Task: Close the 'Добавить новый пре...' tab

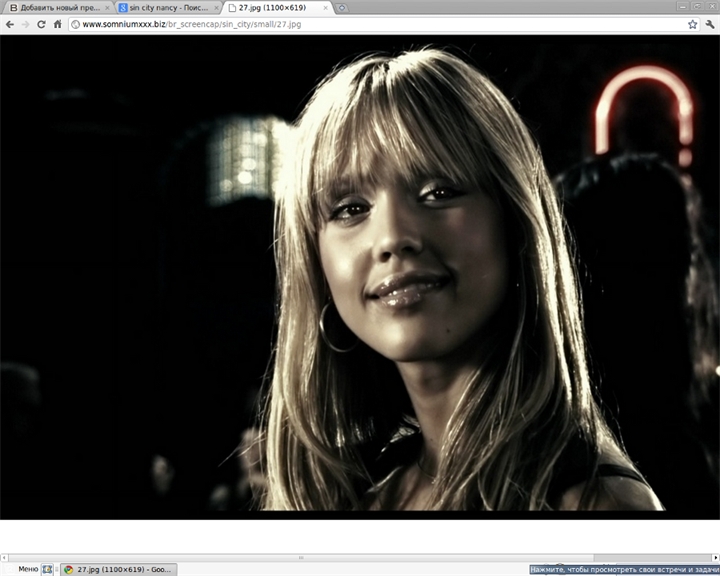Action: [107, 8]
